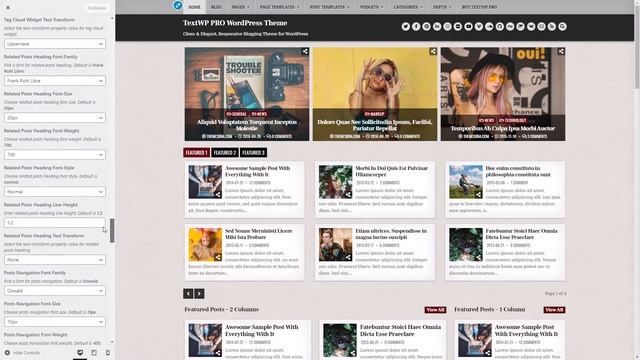Screen dimensions: 640x360
Task: Click Hoc enim constituto post thumbnail image
Action: click(x=466, y=182)
